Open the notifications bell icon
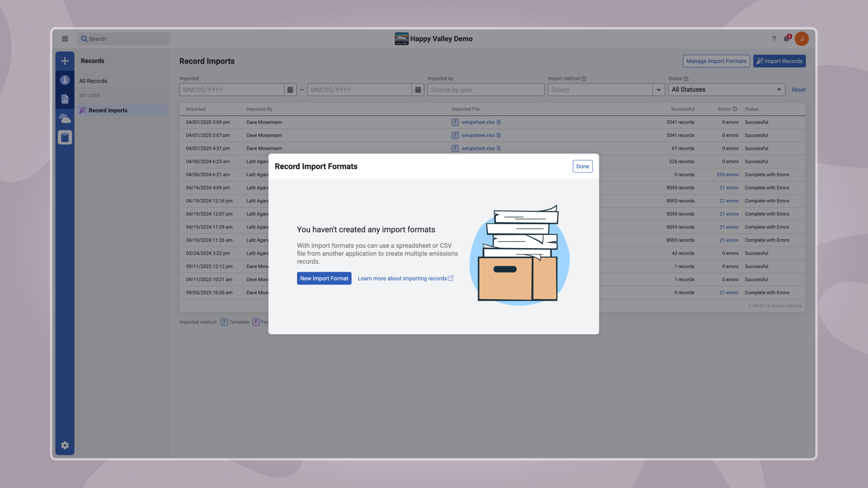This screenshot has width=868, height=488. [786, 39]
